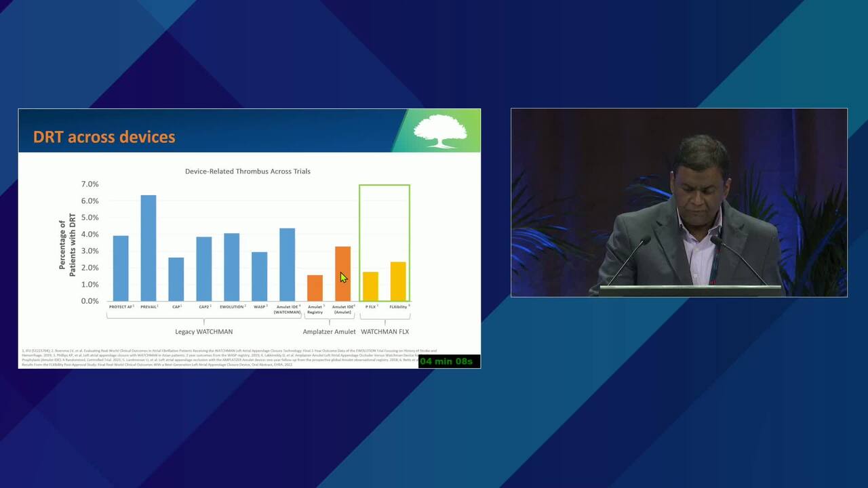
Task: Click the yellow mouse cursor arrow on the chart
Action: (343, 277)
